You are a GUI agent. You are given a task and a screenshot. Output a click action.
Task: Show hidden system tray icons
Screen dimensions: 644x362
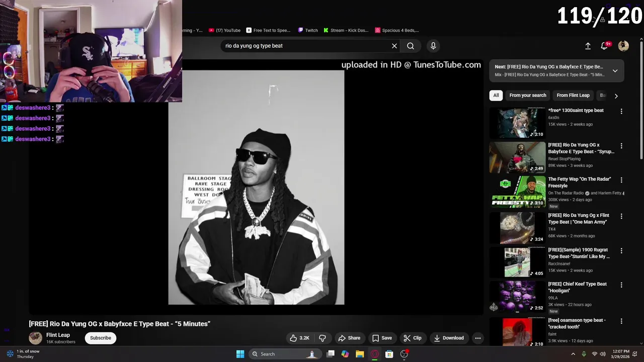pos(573,354)
